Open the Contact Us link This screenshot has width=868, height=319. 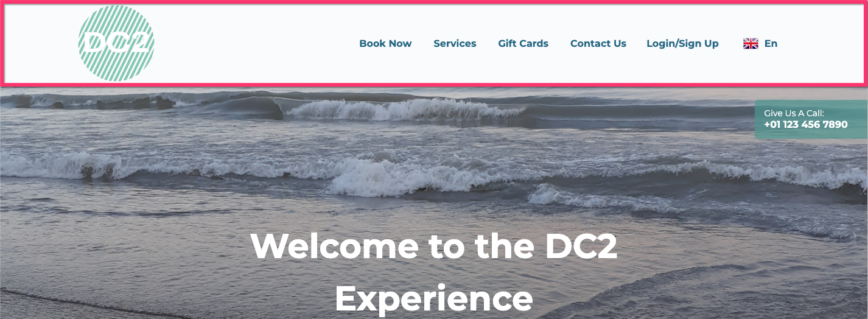(x=598, y=44)
